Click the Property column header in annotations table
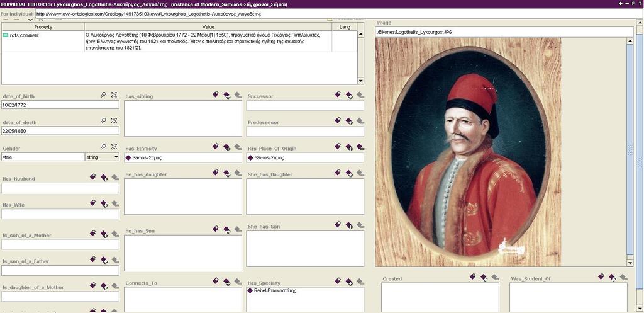The height and width of the screenshot is (313, 644). 43,27
